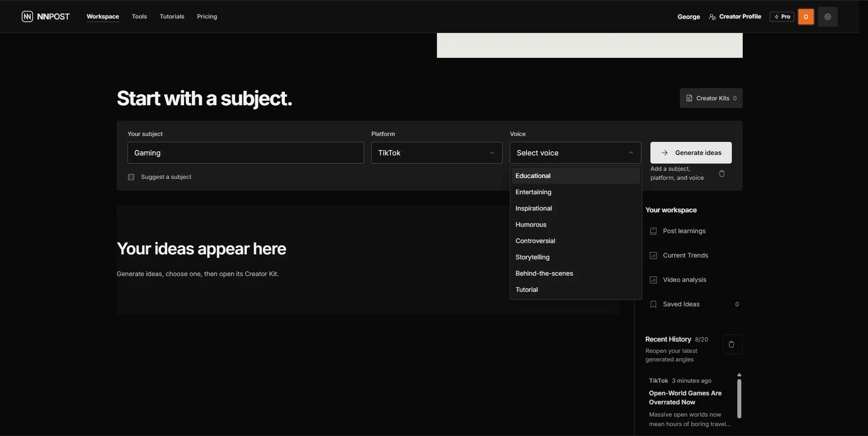Click the Creator Kits document icon
The width and height of the screenshot is (868, 436).
click(x=689, y=98)
